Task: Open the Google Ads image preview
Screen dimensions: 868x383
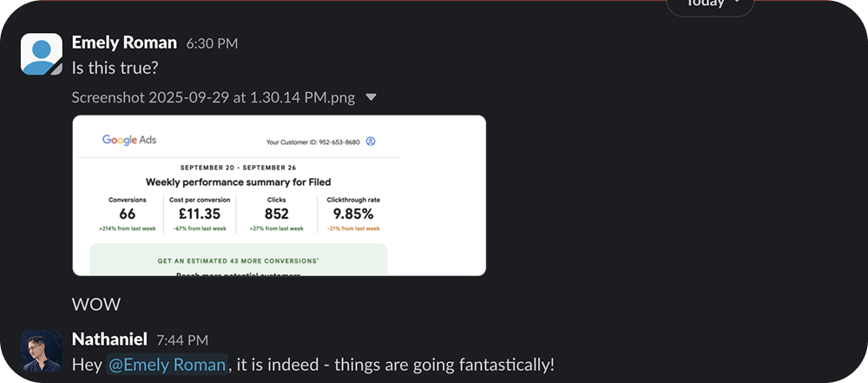Action: [279, 195]
